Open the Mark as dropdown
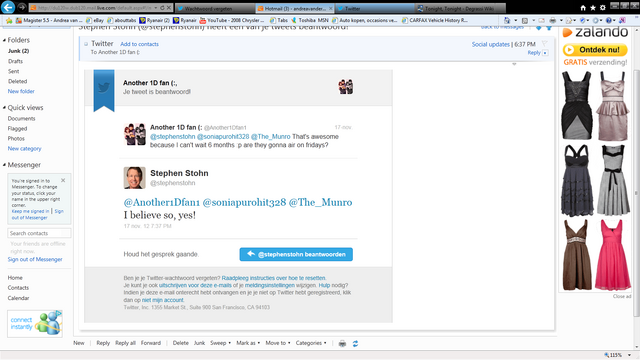Viewport: 640px width, 360px height. click(248, 343)
